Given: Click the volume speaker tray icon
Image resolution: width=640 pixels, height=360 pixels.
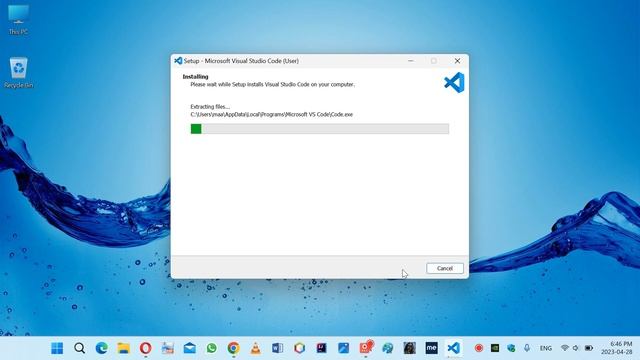Looking at the screenshot, I should click(x=576, y=348).
